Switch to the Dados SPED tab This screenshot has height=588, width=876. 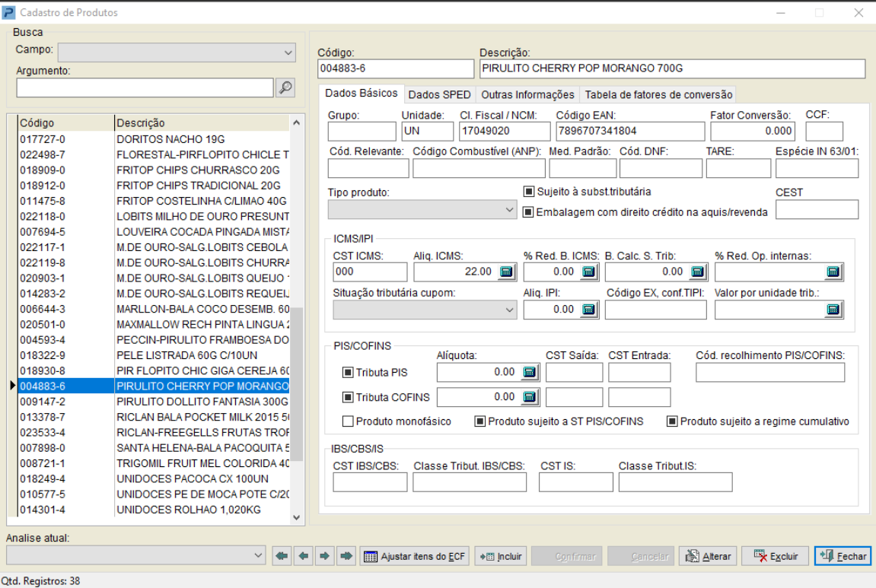(x=440, y=94)
